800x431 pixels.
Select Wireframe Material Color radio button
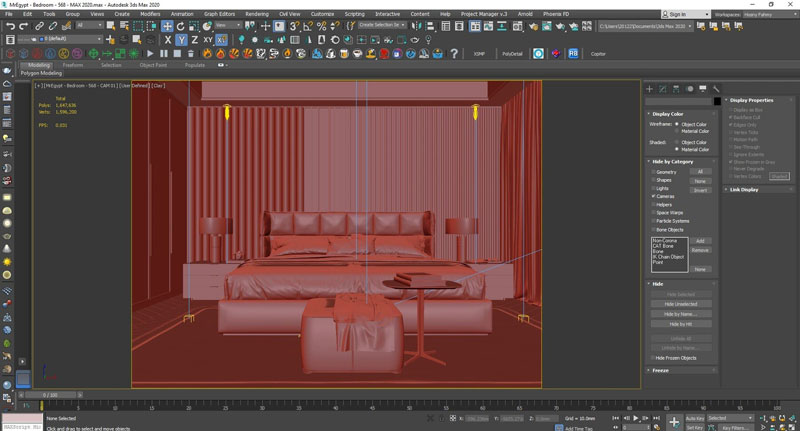click(677, 131)
